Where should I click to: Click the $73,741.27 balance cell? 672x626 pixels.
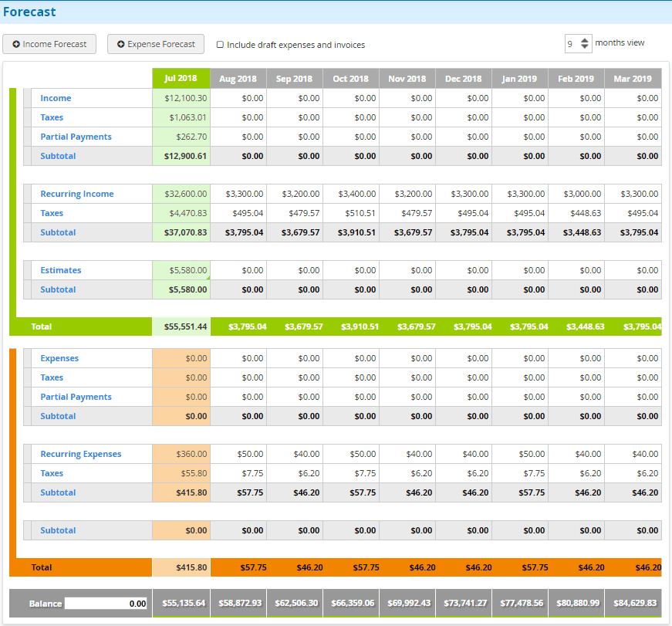[464, 604]
